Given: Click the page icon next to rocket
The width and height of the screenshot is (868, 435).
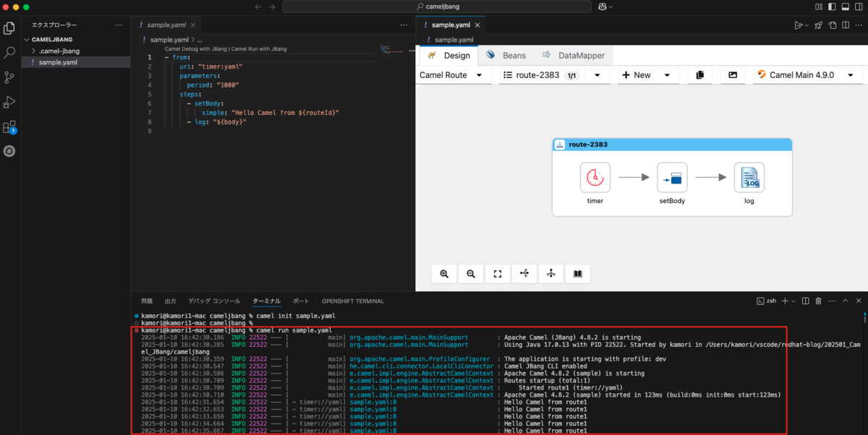Looking at the screenshot, I should [x=832, y=25].
